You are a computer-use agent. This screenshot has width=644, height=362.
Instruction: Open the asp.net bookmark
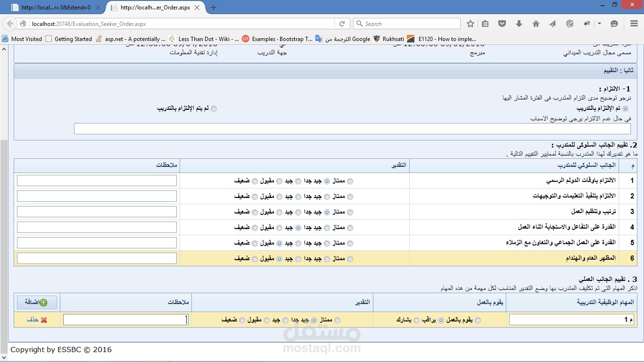coord(131,39)
